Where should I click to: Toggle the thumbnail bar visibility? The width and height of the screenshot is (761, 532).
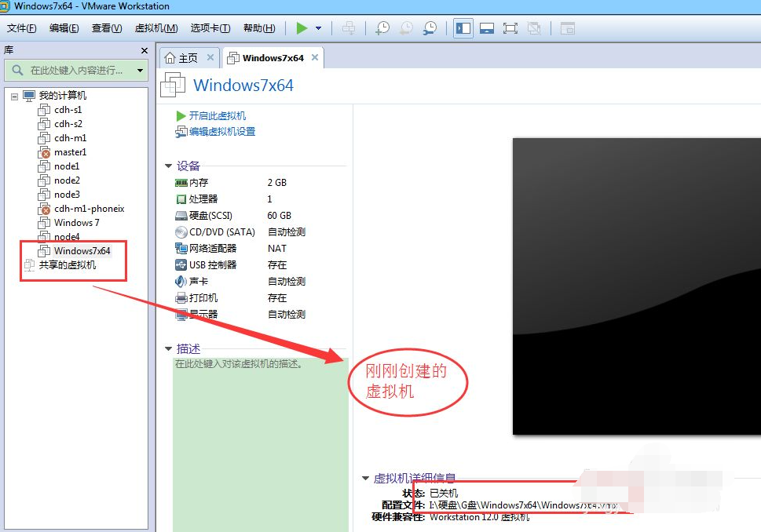pos(487,27)
